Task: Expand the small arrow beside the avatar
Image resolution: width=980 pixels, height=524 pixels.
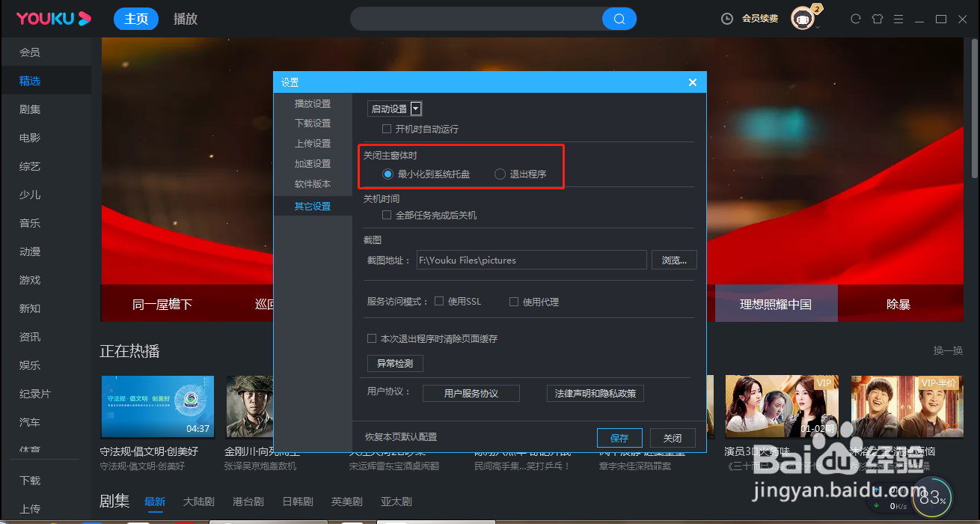Action: (x=818, y=28)
